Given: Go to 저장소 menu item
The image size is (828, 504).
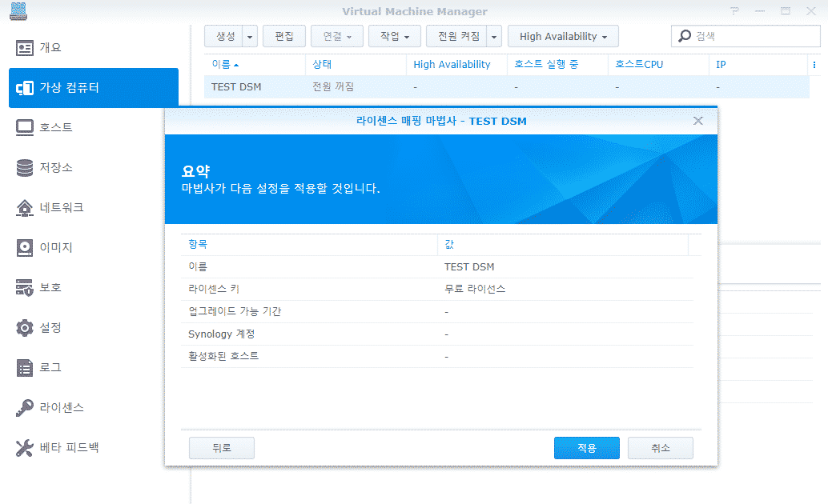Looking at the screenshot, I should (x=56, y=168).
